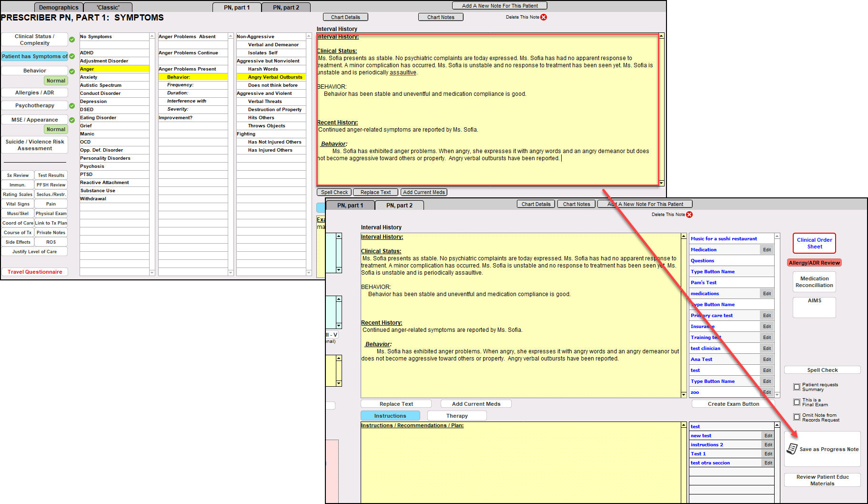Click the down arrow under the symptoms list
The width and height of the screenshot is (868, 504).
[152, 273]
